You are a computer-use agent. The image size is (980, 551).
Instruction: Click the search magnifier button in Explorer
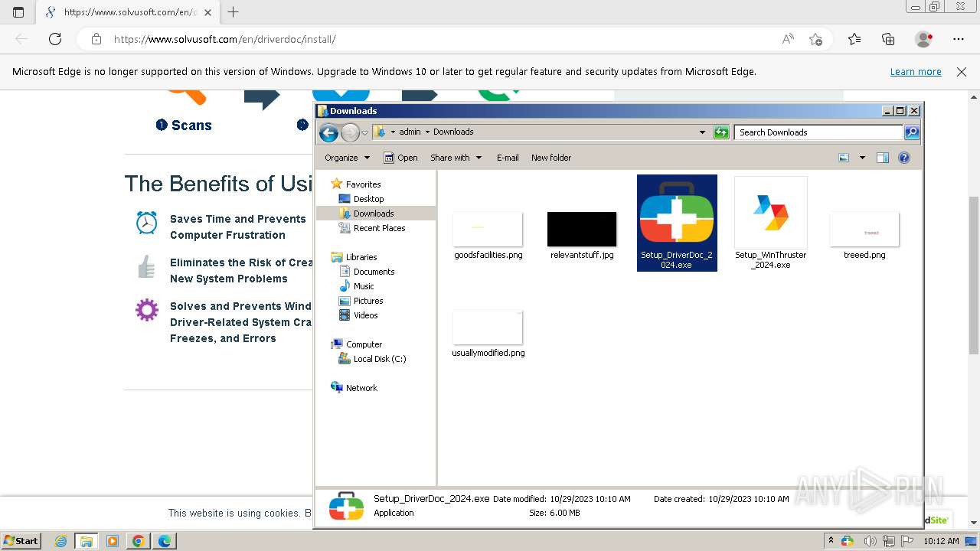click(x=912, y=132)
